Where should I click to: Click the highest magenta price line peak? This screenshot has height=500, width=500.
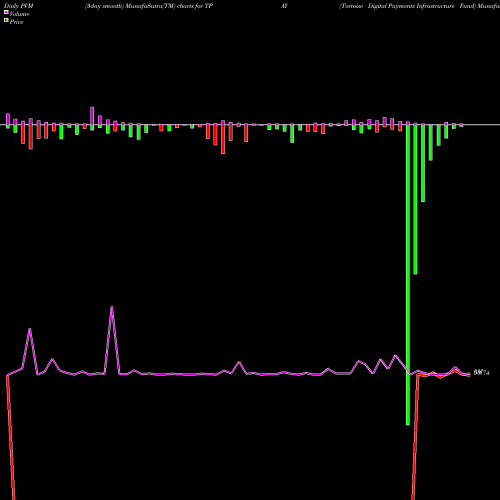point(112,308)
